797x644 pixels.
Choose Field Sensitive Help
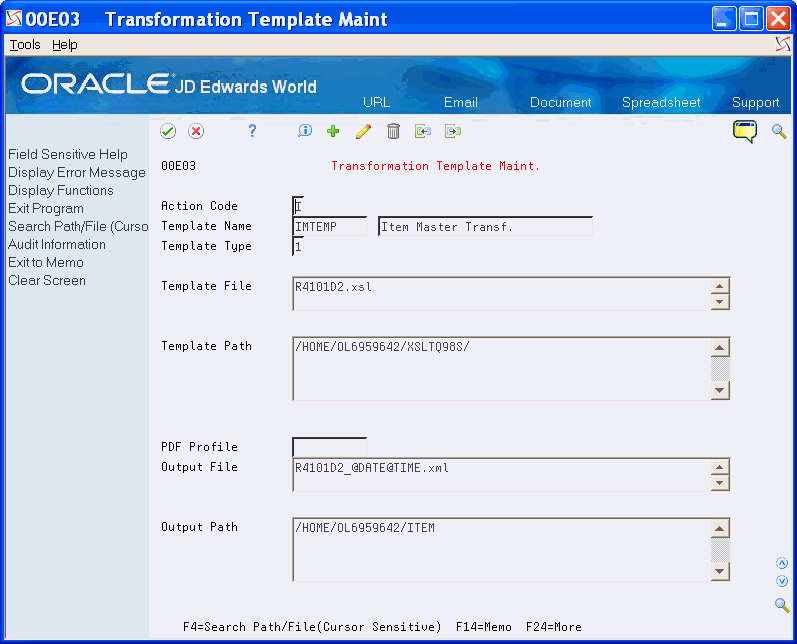pos(68,154)
